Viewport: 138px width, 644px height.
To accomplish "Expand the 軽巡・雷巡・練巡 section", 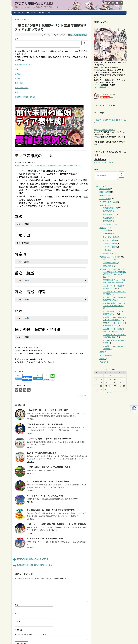I will (x=51, y=299).
